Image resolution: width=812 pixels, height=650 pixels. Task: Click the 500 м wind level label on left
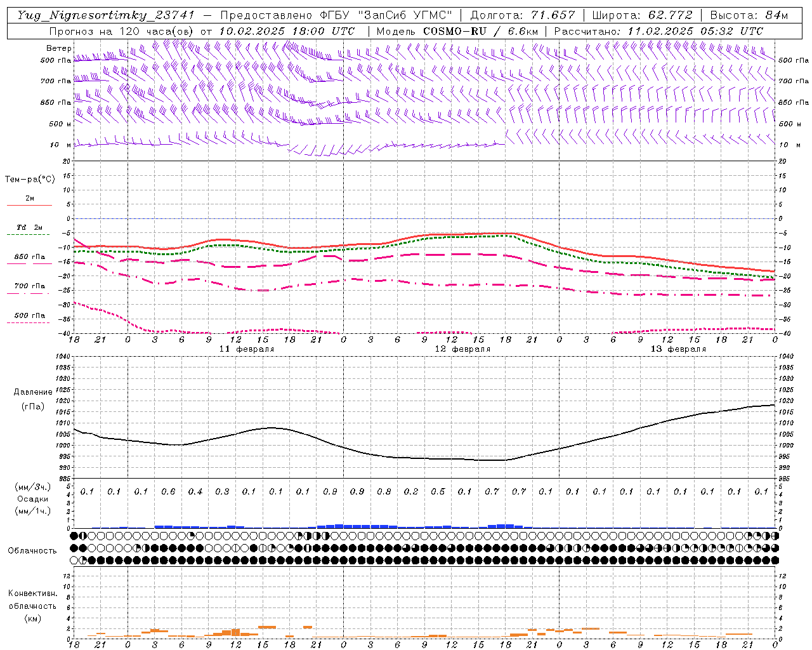pyautogui.click(x=60, y=124)
